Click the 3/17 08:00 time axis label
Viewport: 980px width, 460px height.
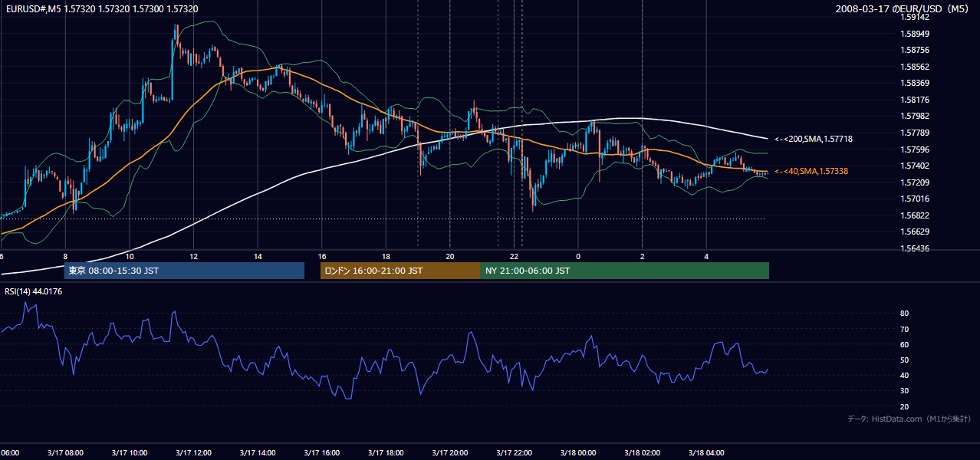(64, 452)
